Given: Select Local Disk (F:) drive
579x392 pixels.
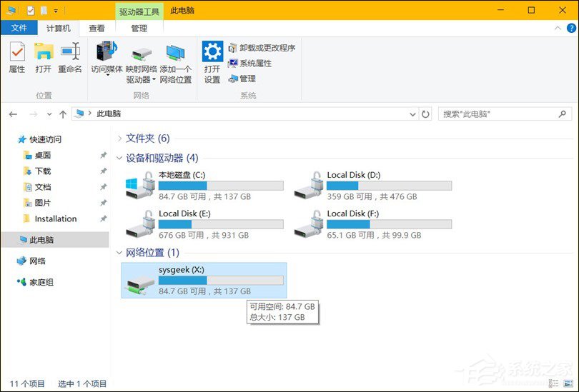Looking at the screenshot, I should click(373, 225).
